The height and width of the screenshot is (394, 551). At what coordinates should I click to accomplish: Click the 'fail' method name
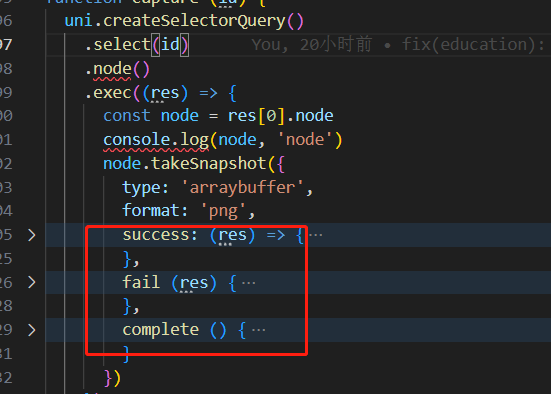coord(141,282)
